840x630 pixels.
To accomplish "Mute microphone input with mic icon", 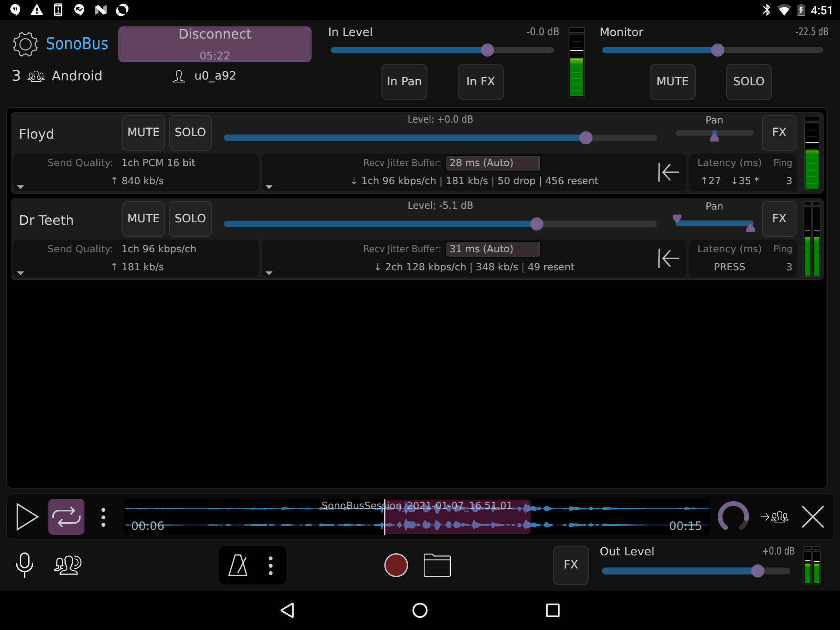I will point(24,565).
